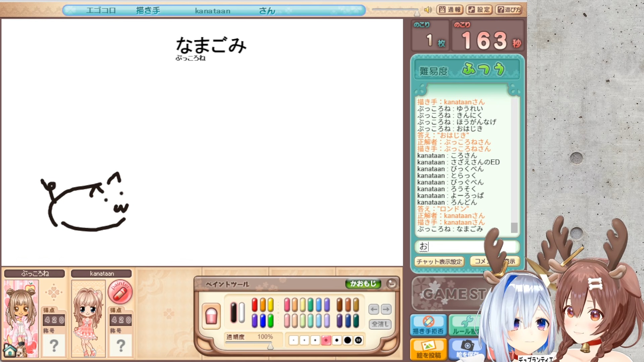Click the undo left-arrow button
Viewport: 644px width, 362px height.
[x=374, y=309]
